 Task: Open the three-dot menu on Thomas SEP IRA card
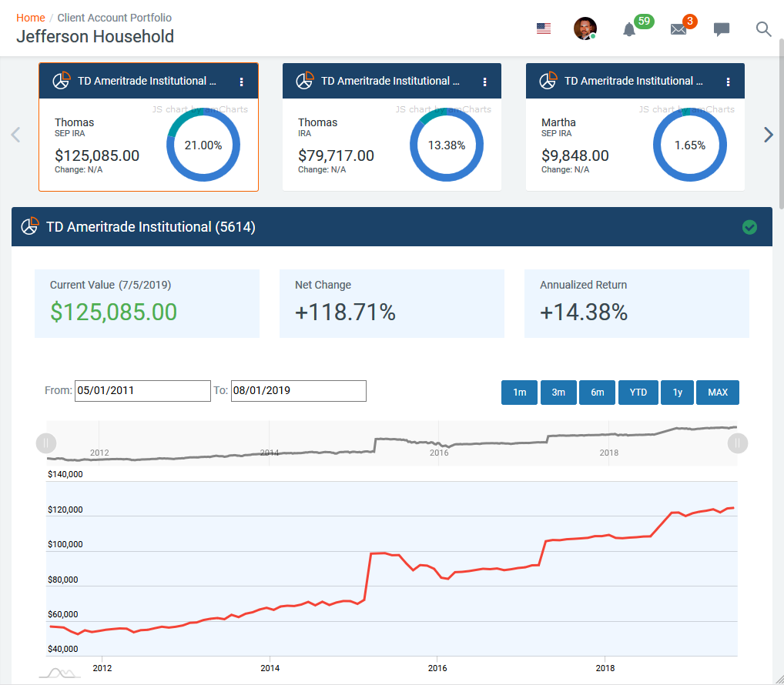pos(242,82)
